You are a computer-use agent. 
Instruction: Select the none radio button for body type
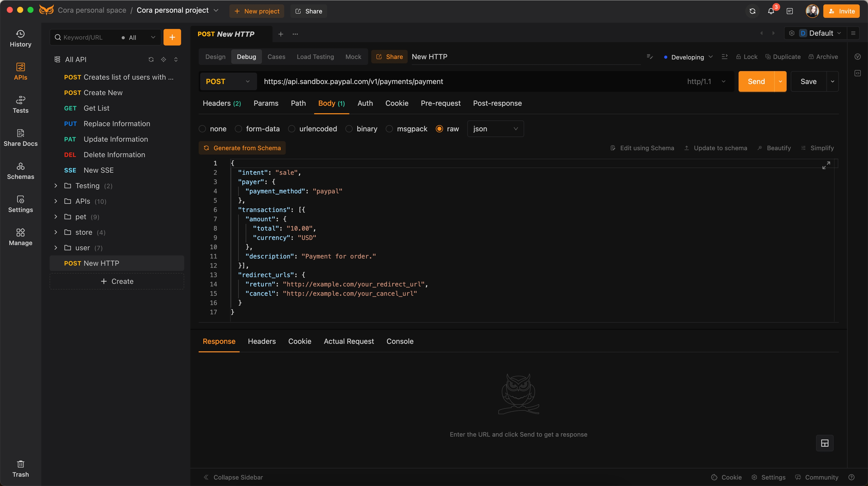[203, 128]
